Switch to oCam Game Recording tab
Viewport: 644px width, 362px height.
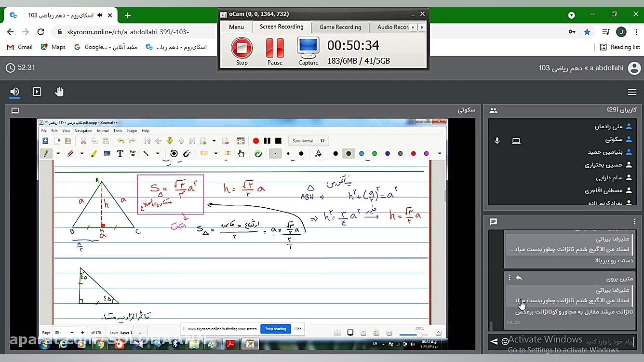click(340, 27)
